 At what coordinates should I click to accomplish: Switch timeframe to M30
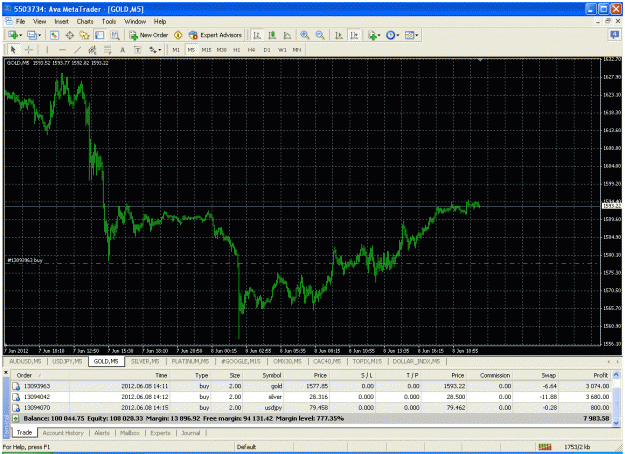[222, 50]
